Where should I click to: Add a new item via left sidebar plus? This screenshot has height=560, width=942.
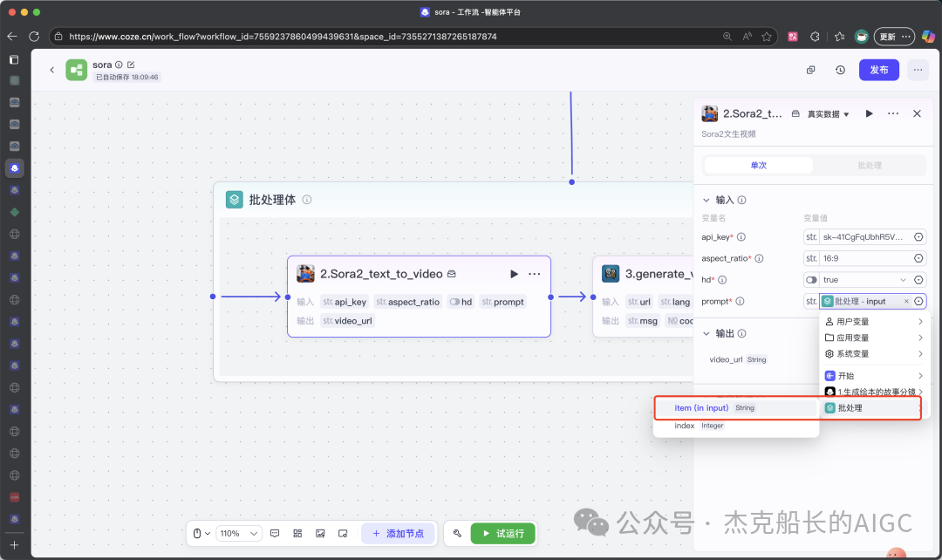click(15, 545)
